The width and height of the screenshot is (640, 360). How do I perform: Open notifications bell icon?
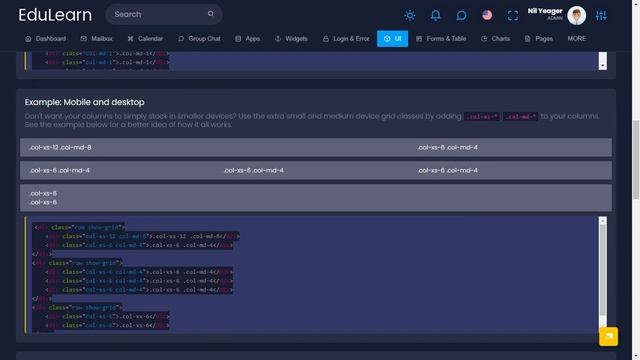click(436, 16)
